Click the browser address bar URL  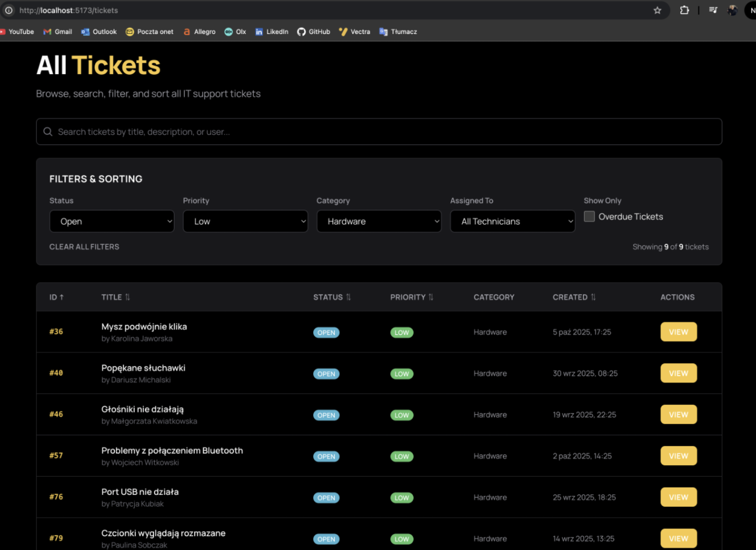point(69,10)
